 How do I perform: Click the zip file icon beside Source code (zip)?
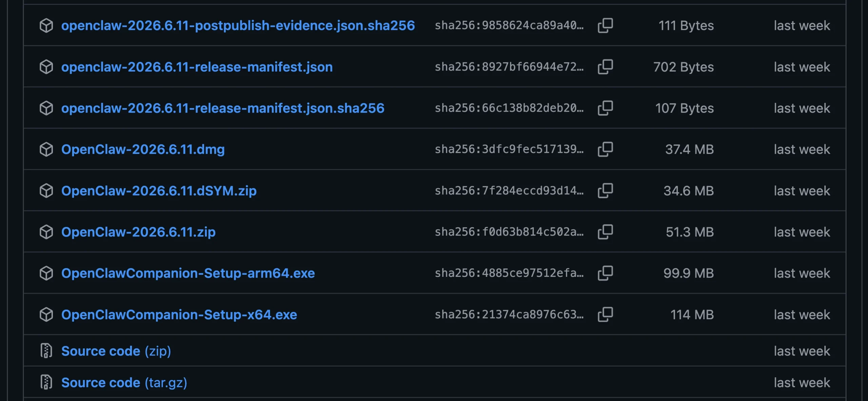click(46, 351)
